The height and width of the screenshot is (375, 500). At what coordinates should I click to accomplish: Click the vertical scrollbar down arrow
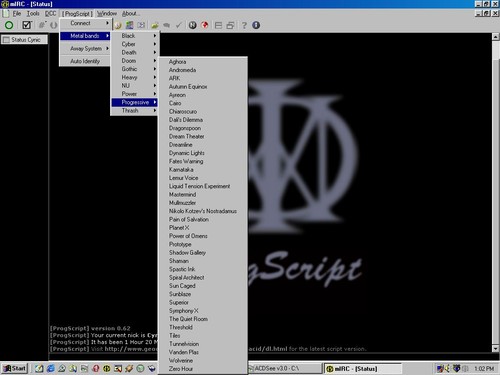pyautogui.click(x=496, y=349)
